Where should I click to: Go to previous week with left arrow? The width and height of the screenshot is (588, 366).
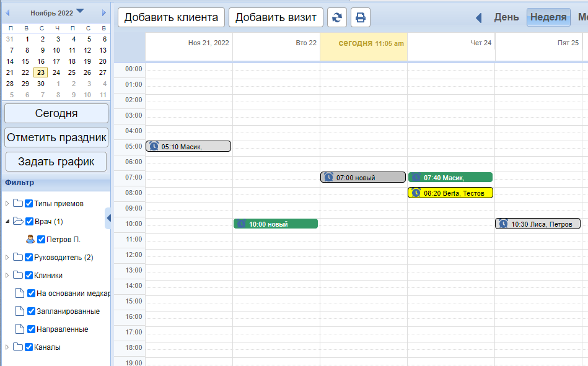[x=478, y=17]
